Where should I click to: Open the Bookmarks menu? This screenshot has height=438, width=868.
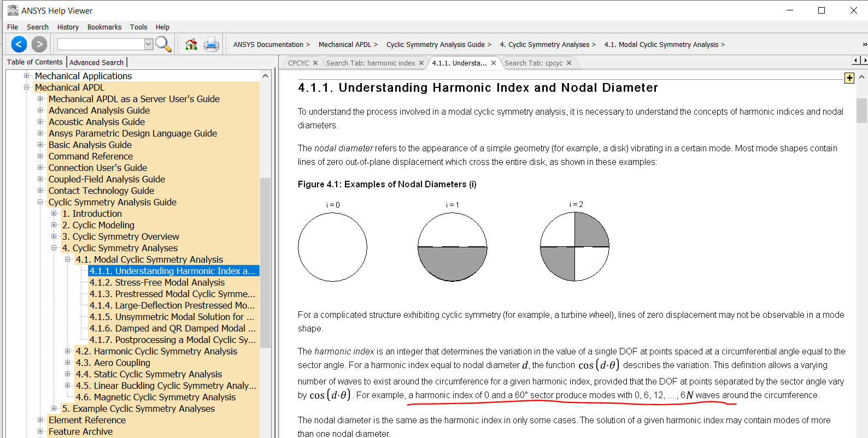104,27
